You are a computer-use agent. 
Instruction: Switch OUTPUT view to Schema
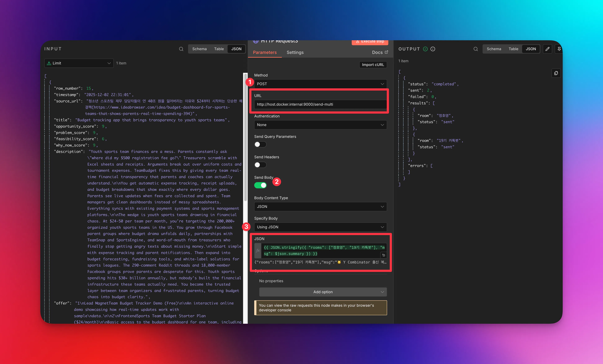[x=494, y=49]
